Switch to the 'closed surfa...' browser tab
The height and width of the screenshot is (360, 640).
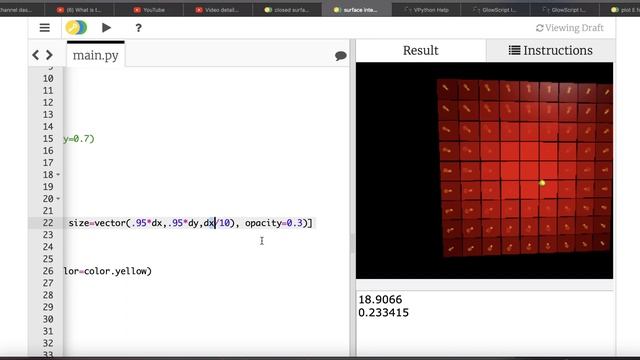pos(287,10)
